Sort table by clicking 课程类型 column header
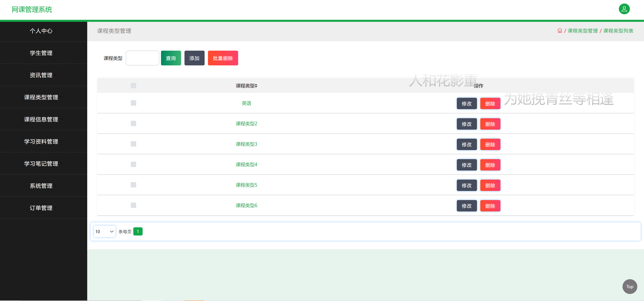 point(247,85)
